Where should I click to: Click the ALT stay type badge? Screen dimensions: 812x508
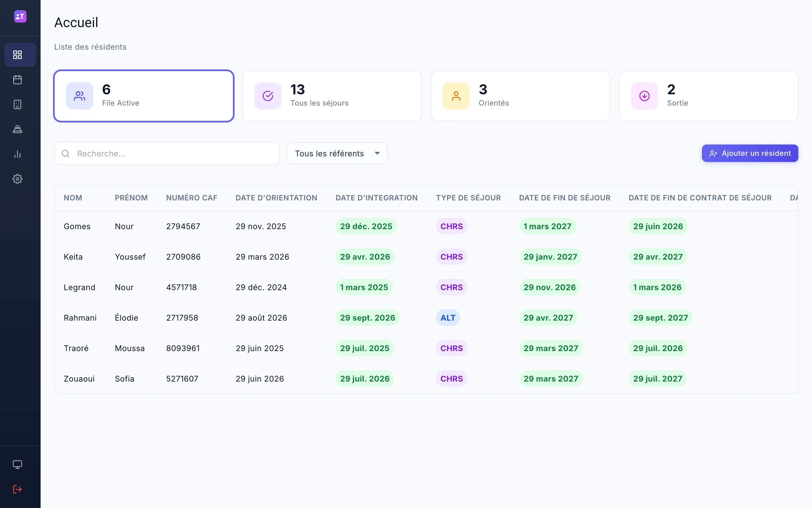coord(448,317)
